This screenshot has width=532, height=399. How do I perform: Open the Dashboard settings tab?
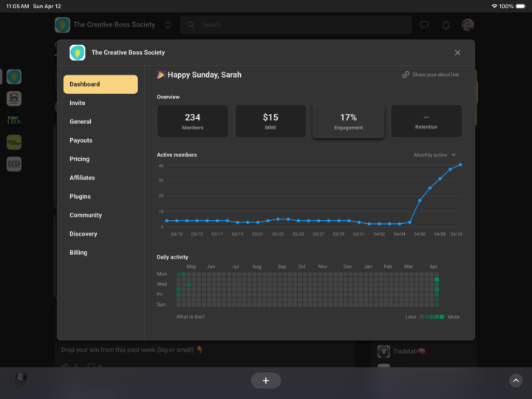[x=100, y=84]
